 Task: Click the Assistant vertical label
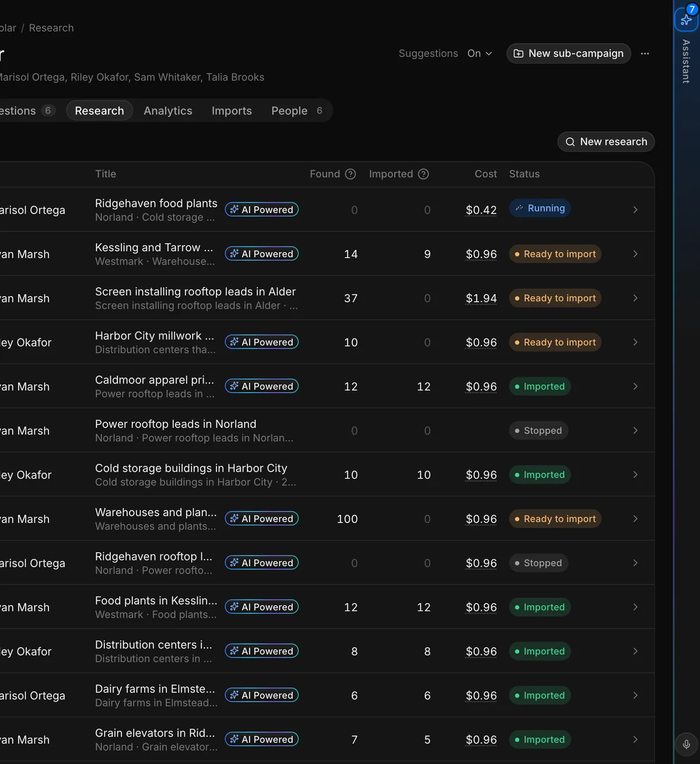[686, 61]
